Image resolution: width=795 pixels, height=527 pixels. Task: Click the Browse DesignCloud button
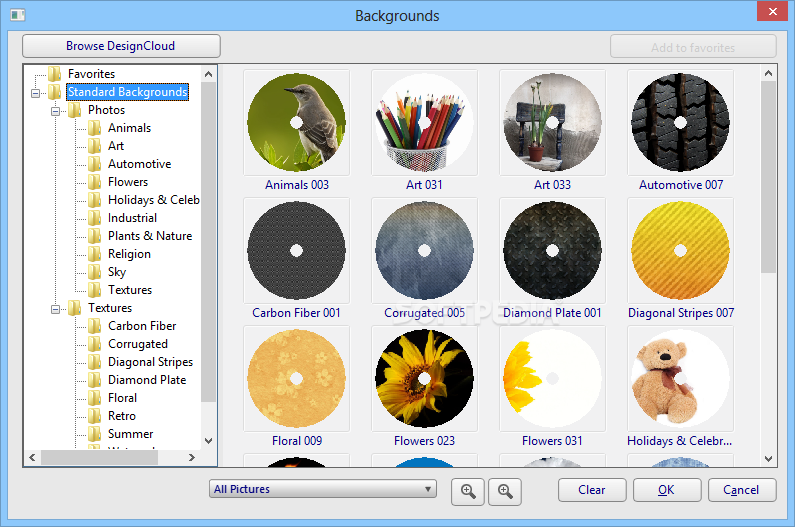pos(121,46)
